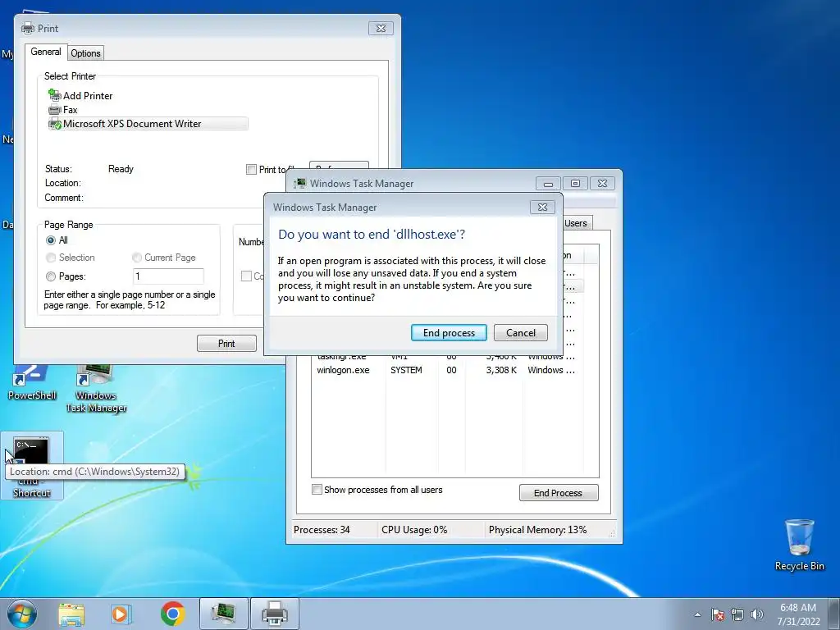Close the end process confirmation dialog

point(542,208)
